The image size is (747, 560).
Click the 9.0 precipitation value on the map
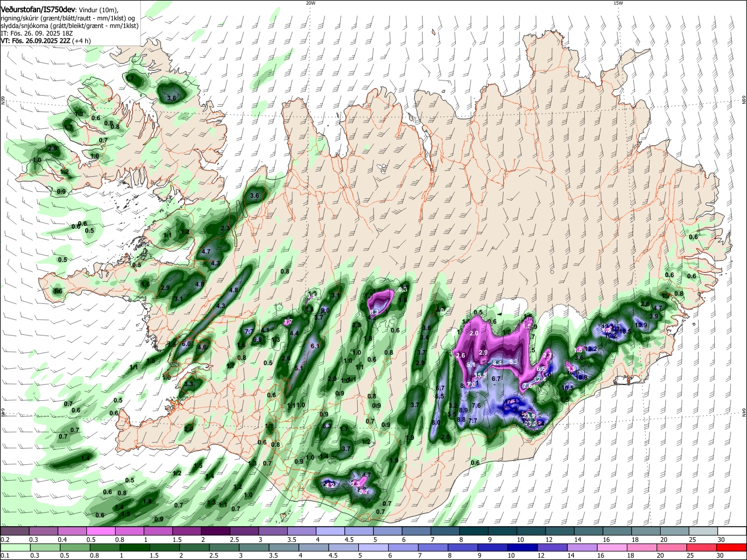point(326,310)
